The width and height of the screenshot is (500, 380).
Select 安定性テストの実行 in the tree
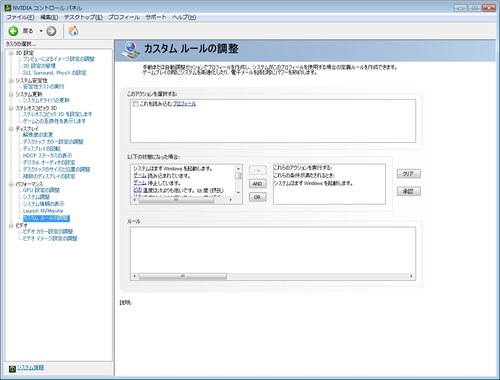pos(43,87)
